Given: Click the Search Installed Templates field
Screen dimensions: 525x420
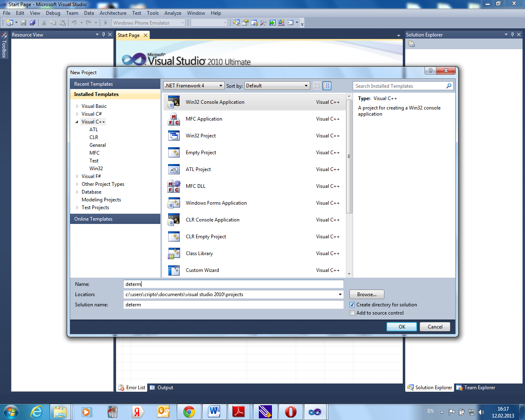Looking at the screenshot, I should click(x=399, y=86).
